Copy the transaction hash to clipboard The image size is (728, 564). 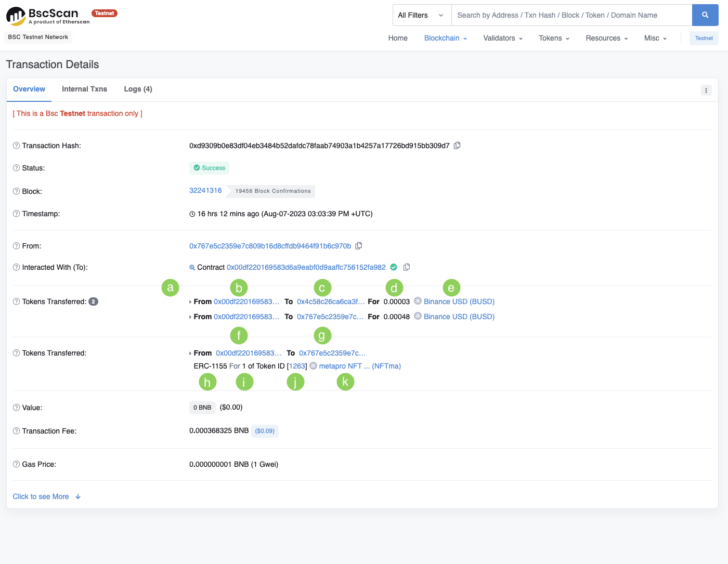click(x=457, y=146)
